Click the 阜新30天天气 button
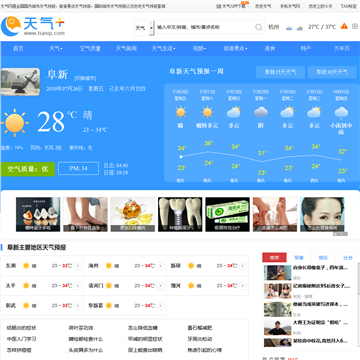This screenshot has height=360, width=360. 332,72
